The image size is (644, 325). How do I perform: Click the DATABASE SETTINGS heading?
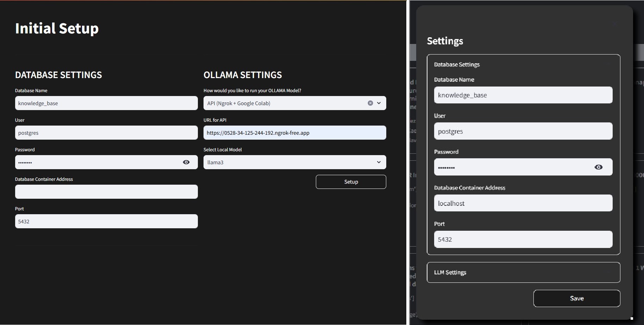tap(58, 75)
